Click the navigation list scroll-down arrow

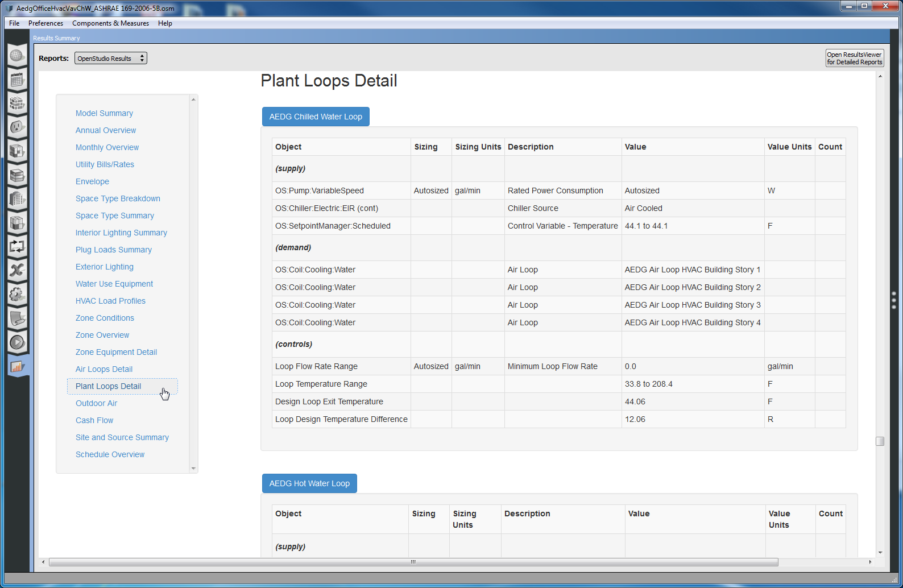[x=193, y=469]
